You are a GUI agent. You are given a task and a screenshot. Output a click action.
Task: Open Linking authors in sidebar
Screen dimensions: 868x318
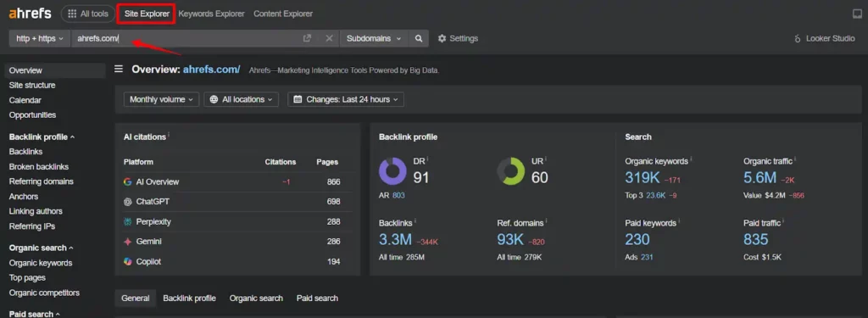tap(36, 211)
